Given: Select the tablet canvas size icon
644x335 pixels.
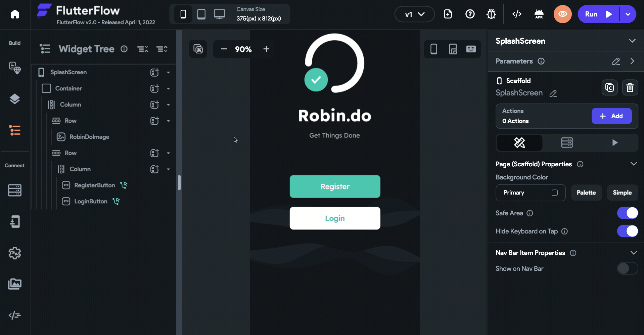Looking at the screenshot, I should 201,14.
